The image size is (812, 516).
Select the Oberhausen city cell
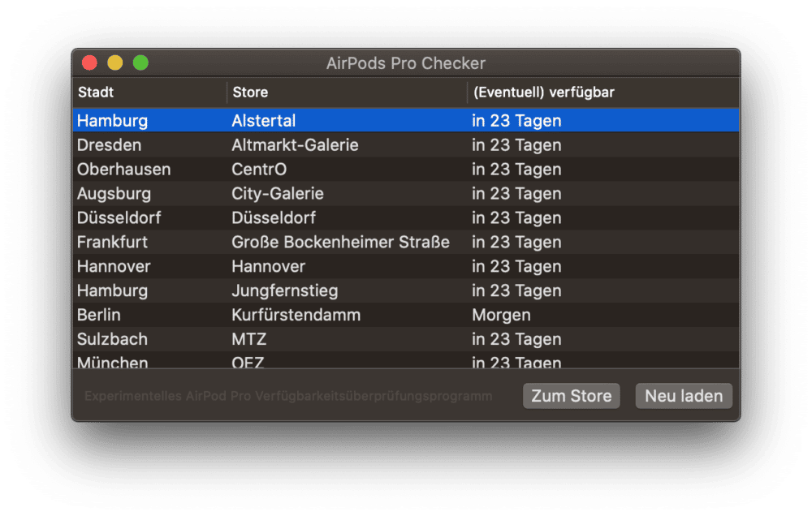pos(123,170)
